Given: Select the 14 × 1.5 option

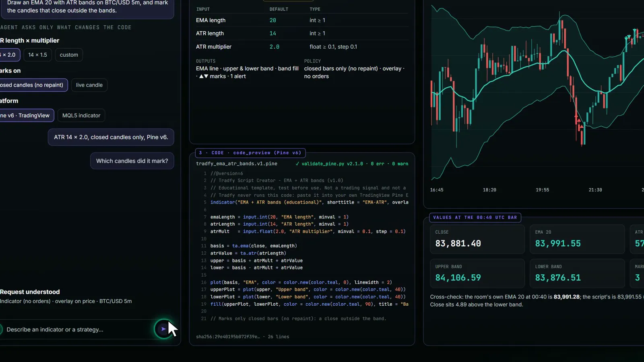Looking at the screenshot, I should tap(37, 55).
